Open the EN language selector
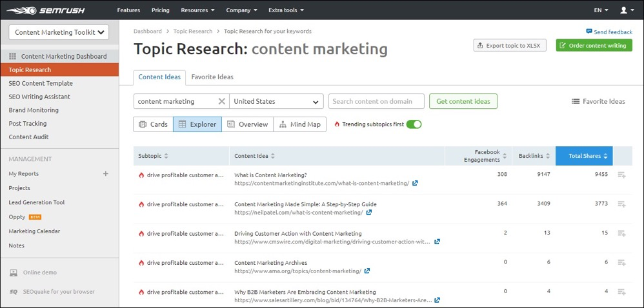The image size is (644, 308). click(x=601, y=10)
